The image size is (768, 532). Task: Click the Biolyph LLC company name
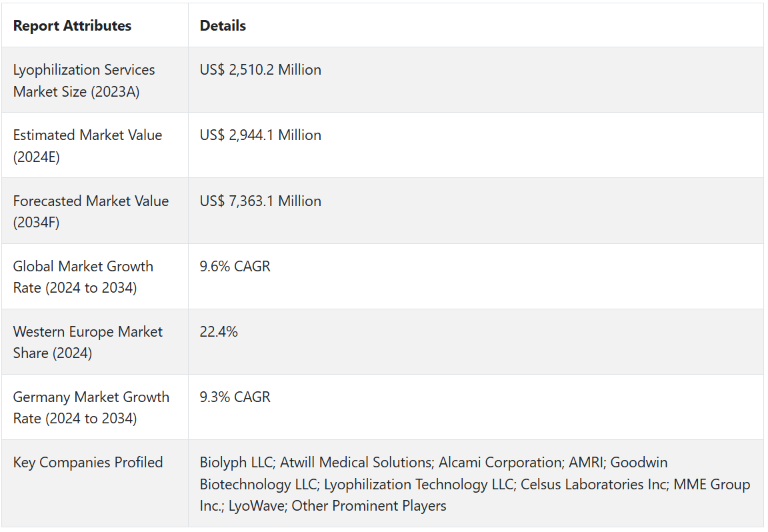coord(237,463)
